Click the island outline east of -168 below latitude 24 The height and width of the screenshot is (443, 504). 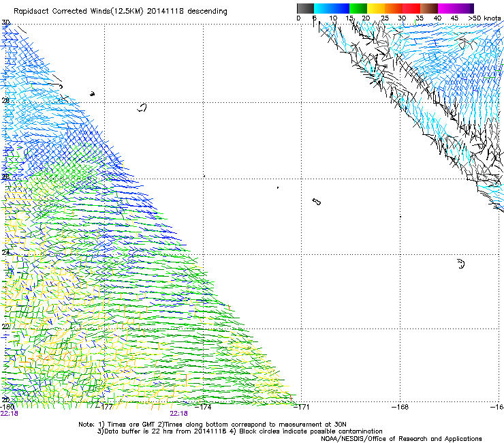(x=461, y=264)
